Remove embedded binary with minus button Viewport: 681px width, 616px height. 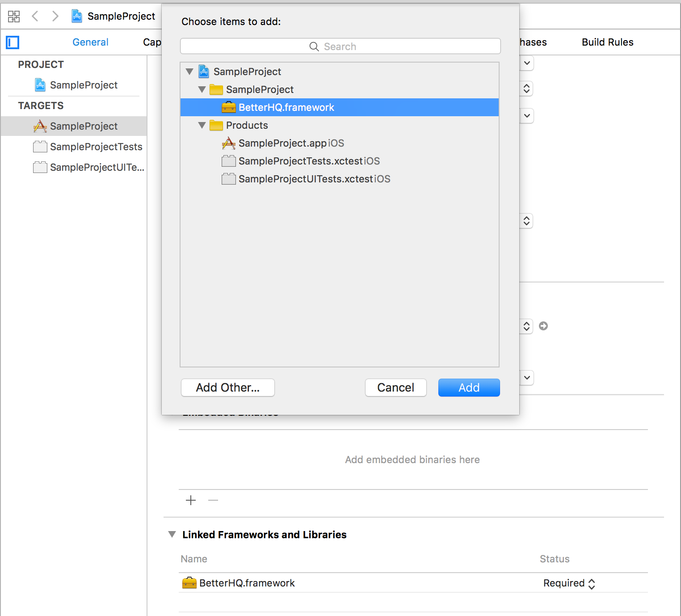pyautogui.click(x=213, y=500)
